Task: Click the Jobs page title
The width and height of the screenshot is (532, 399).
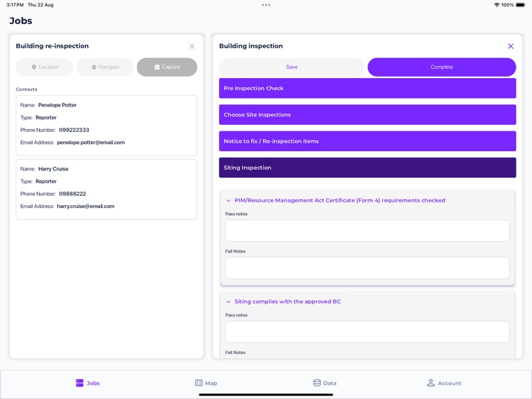Action: 21,21
